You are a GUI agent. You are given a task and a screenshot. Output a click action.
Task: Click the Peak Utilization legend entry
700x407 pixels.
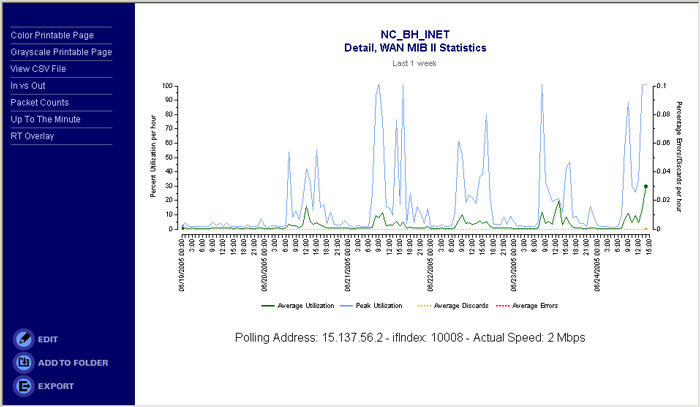point(371,306)
